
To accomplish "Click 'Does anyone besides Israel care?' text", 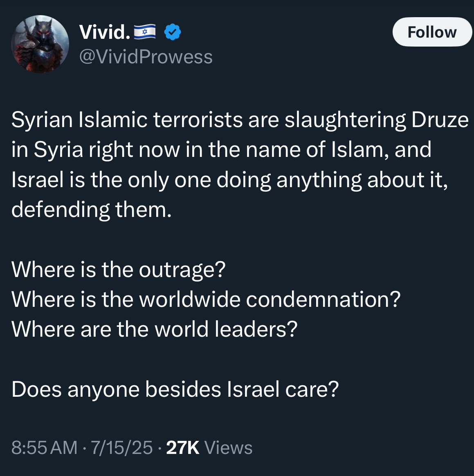I will 175,389.
